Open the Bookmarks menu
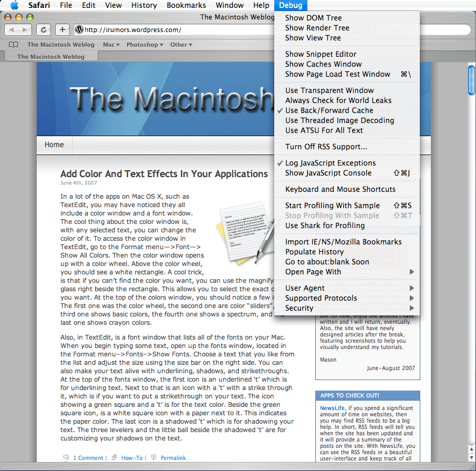This screenshot has height=471, width=476. point(186,5)
